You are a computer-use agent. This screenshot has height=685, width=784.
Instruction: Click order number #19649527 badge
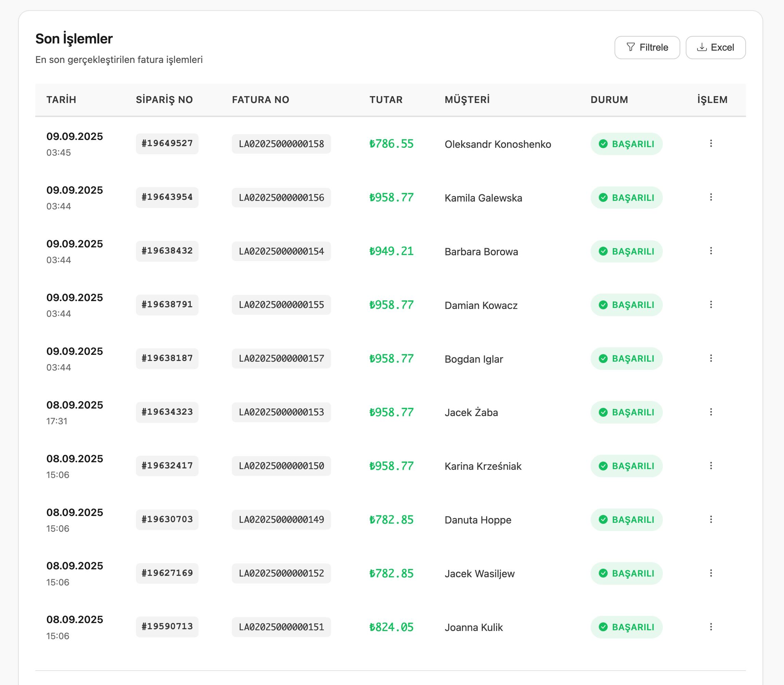coord(167,144)
